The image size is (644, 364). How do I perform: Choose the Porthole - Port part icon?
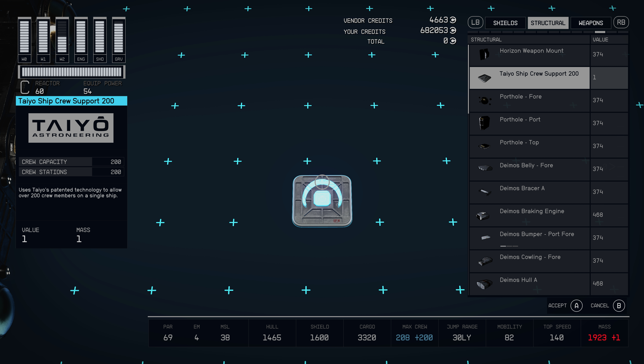[x=484, y=123]
